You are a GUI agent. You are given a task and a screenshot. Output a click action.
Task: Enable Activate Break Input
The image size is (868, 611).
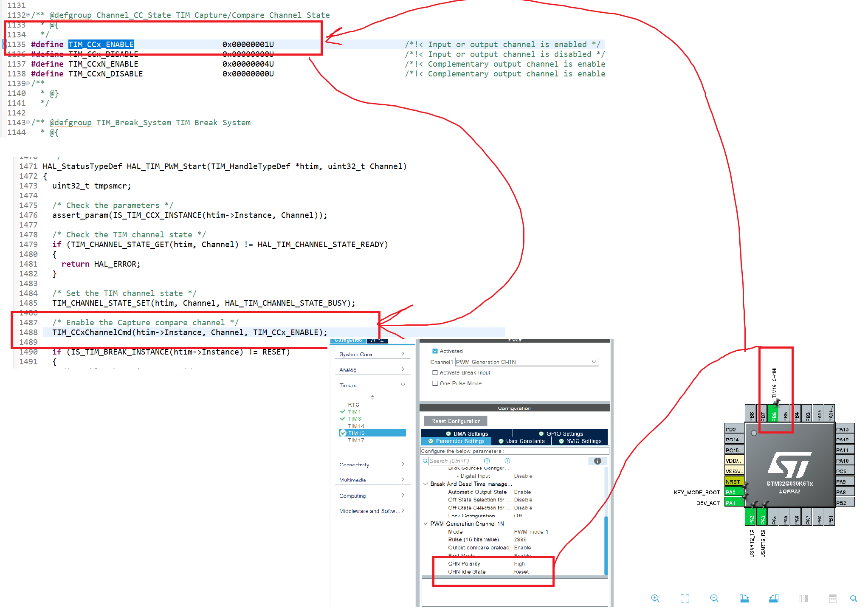[435, 372]
